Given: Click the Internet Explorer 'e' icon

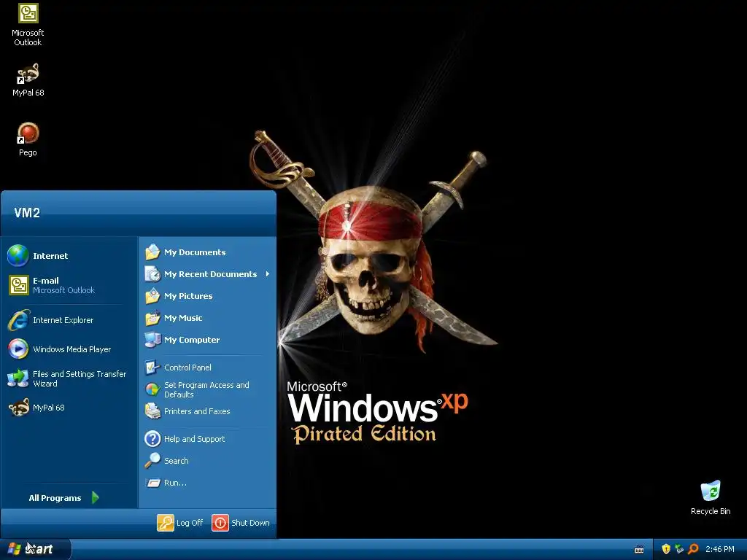Looking at the screenshot, I should (18, 320).
